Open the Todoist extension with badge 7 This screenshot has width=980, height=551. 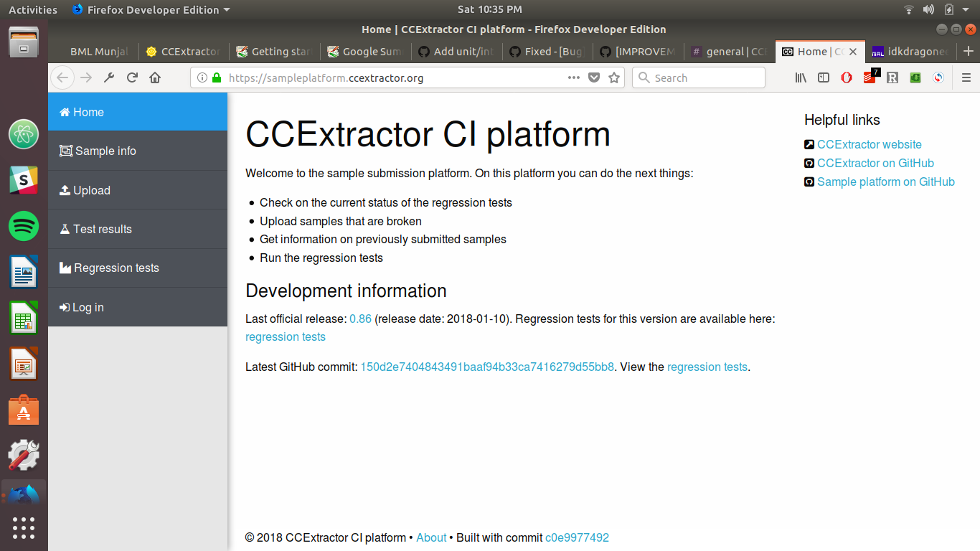click(x=870, y=76)
